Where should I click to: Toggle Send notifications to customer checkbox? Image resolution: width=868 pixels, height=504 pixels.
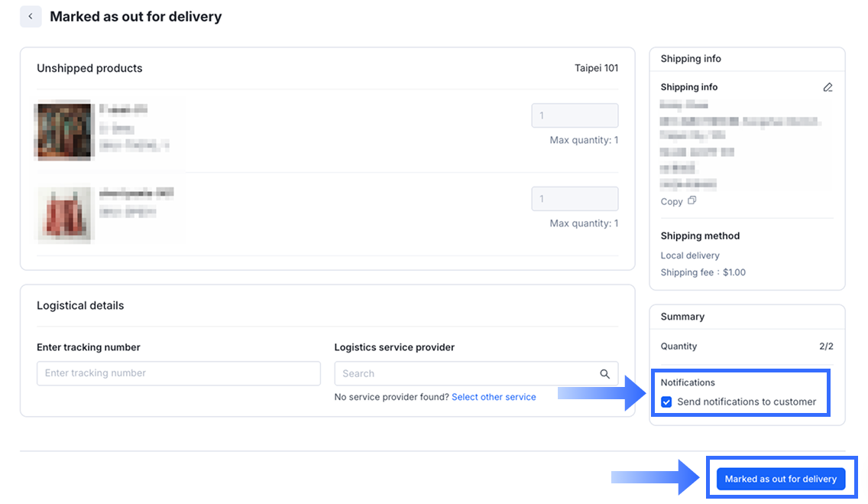[x=666, y=402]
